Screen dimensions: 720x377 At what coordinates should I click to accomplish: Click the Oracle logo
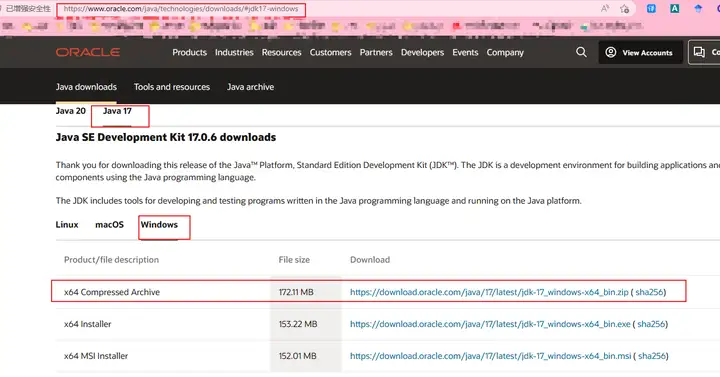pos(88,52)
